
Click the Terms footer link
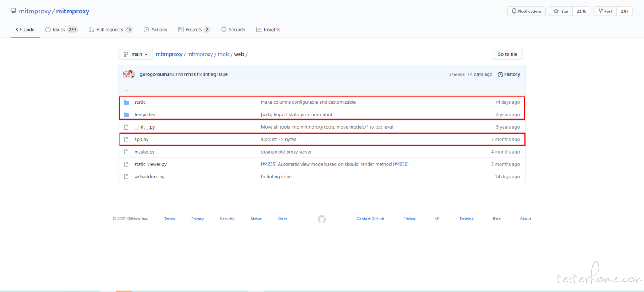pyautogui.click(x=169, y=219)
